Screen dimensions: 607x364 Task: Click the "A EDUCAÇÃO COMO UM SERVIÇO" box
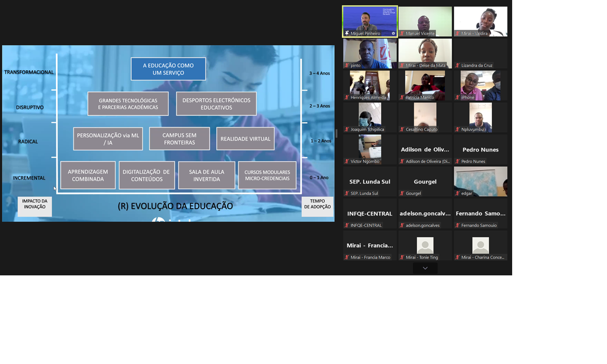(x=168, y=69)
